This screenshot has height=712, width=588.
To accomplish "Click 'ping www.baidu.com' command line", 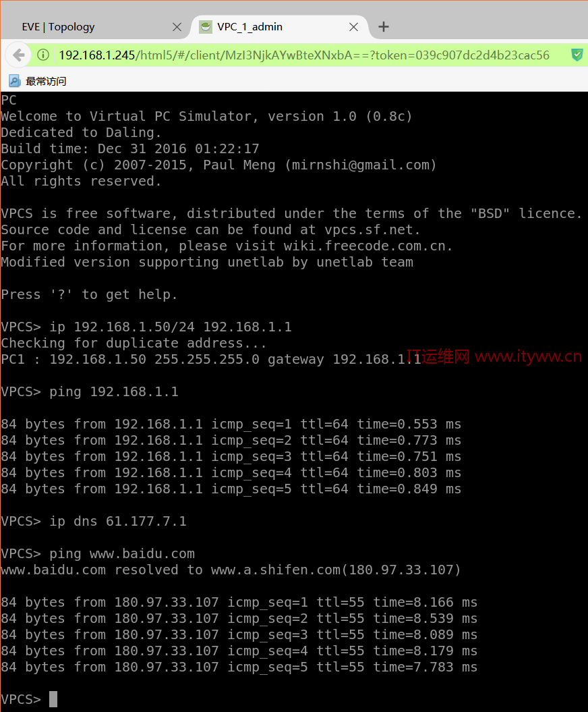I will 98,554.
